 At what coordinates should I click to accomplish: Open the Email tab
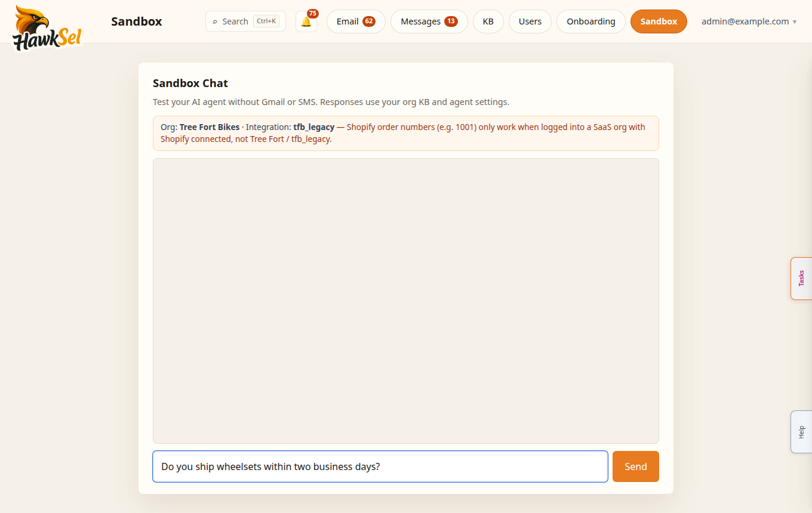pyautogui.click(x=356, y=21)
